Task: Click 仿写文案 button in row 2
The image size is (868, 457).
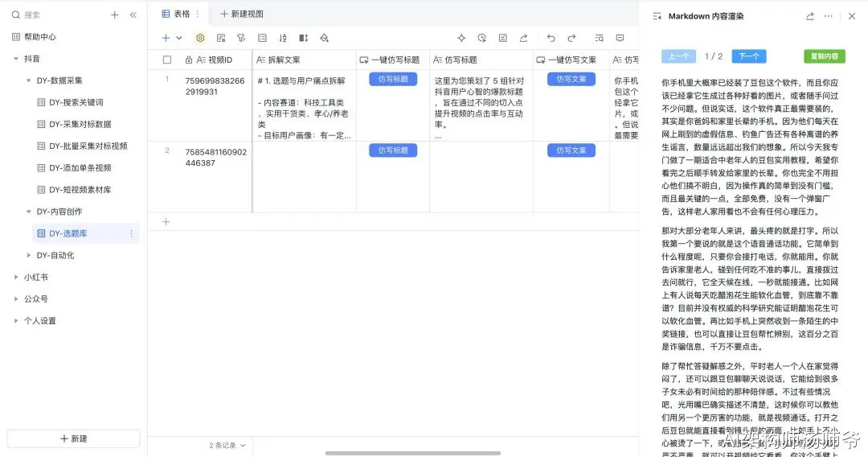Action: pyautogui.click(x=571, y=150)
